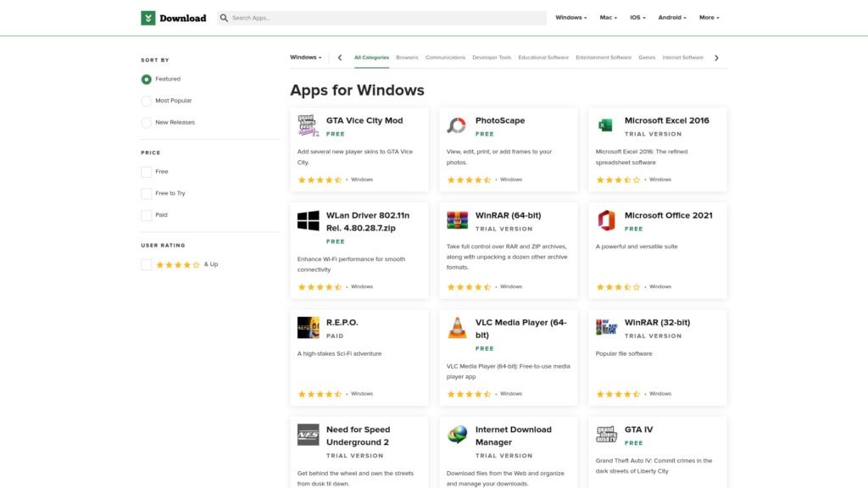This screenshot has height=488, width=868.
Task: Switch to the Educational Software category tab
Action: click(543, 58)
